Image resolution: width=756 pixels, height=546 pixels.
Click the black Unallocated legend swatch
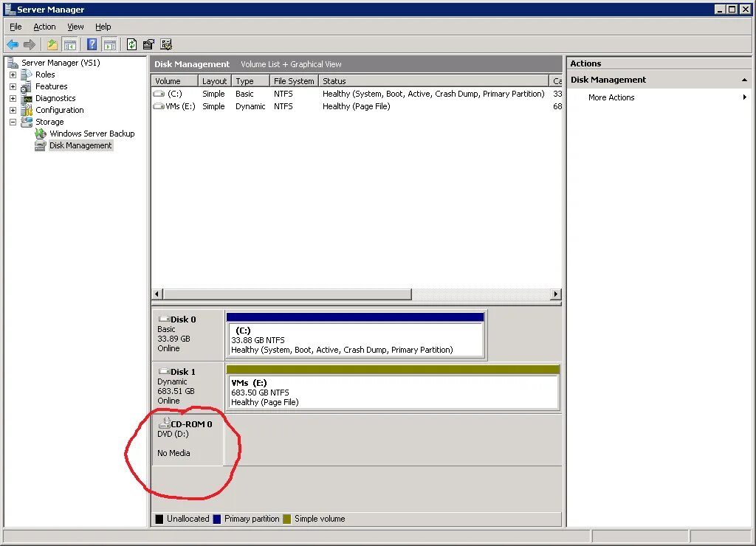tap(159, 519)
